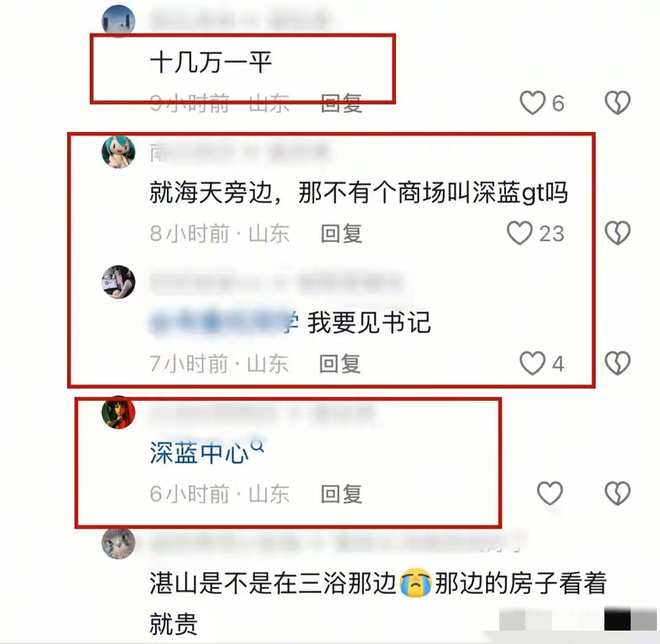Like the '十几万一平' comment
The image size is (660, 644).
pyautogui.click(x=532, y=103)
